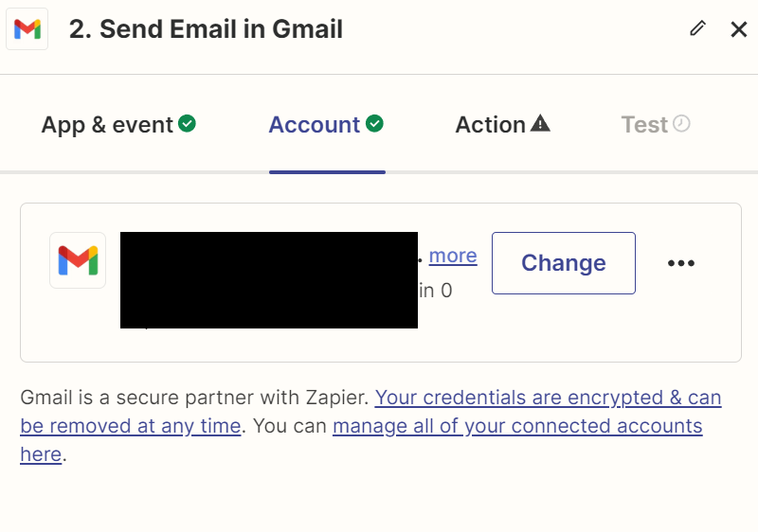
Task: Switch to the App & event tab
Action: click(x=107, y=125)
